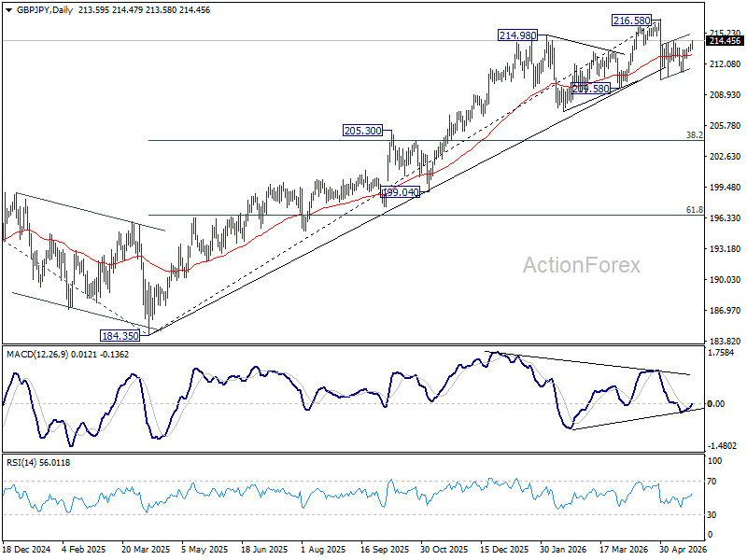The width and height of the screenshot is (747, 560).
Task: Select the 38.2 Fibonacci level label
Action: coord(695,135)
